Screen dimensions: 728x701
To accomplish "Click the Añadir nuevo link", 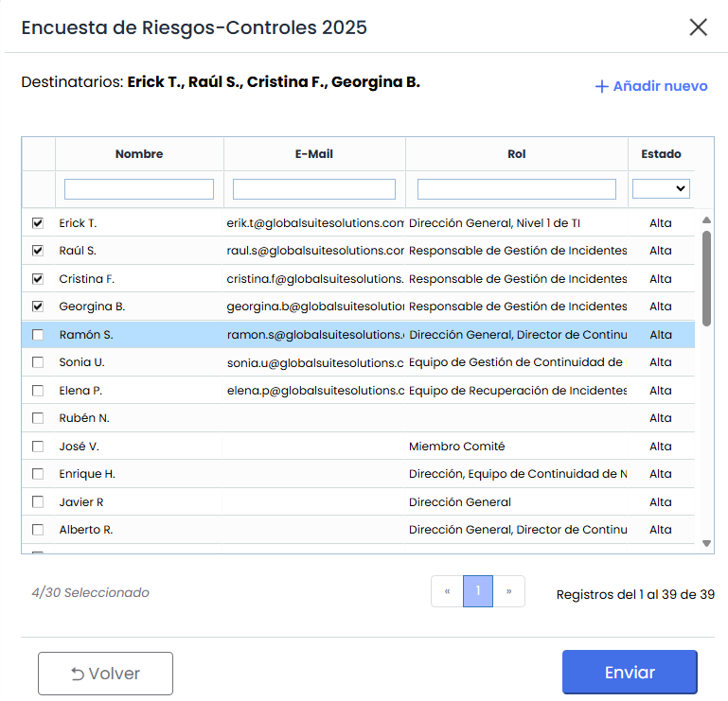I will point(651,86).
